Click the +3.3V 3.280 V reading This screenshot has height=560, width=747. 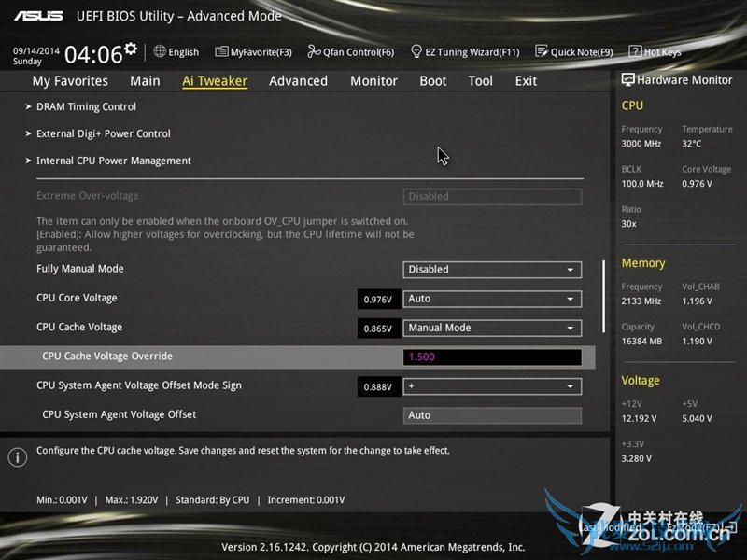coord(637,459)
